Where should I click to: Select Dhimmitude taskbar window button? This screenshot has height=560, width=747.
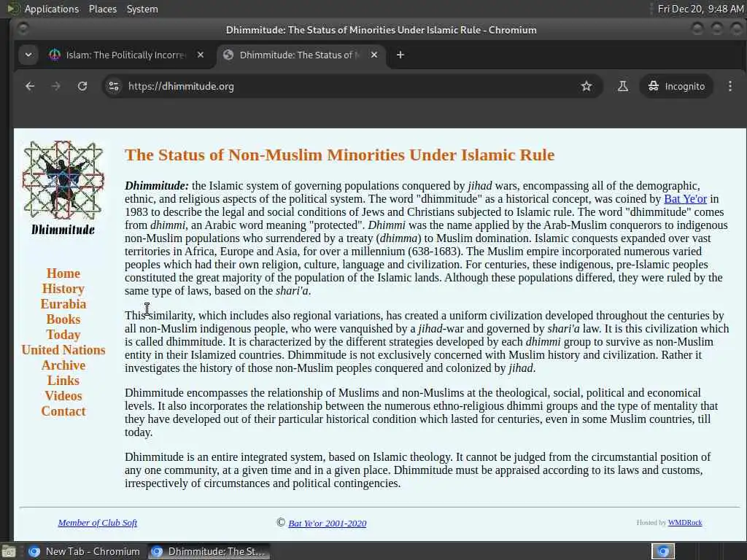[x=208, y=551]
